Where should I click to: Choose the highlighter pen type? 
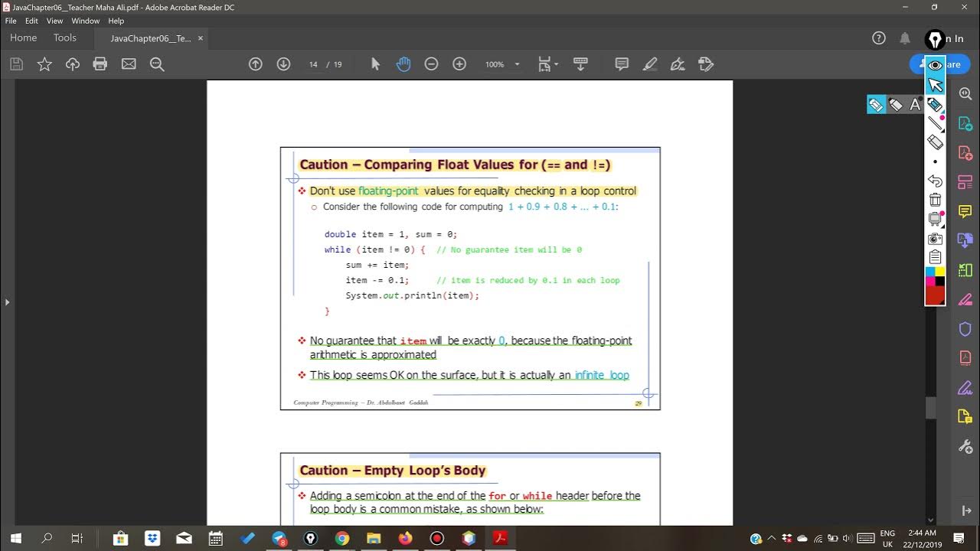[896, 105]
